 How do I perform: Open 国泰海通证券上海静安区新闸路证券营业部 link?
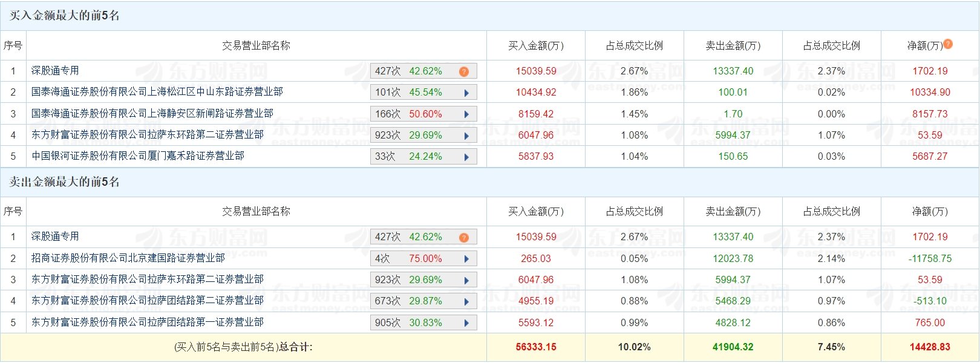point(152,113)
